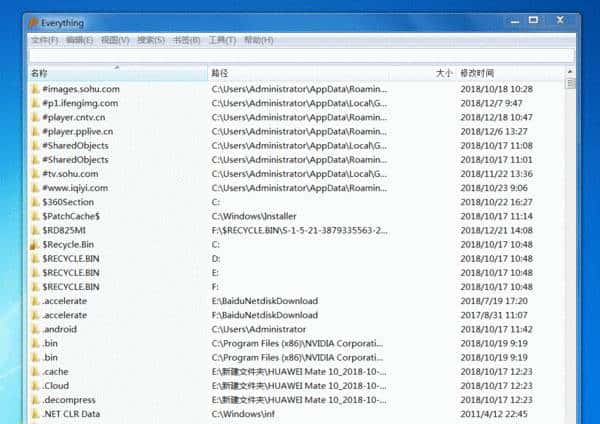
Task: Open the 书签(B) menu
Action: point(187,40)
